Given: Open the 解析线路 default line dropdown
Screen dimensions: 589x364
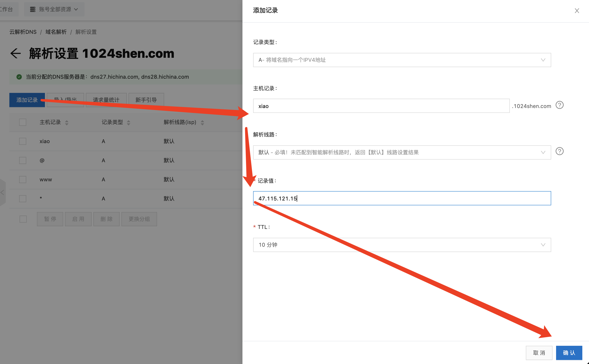Looking at the screenshot, I should (402, 152).
